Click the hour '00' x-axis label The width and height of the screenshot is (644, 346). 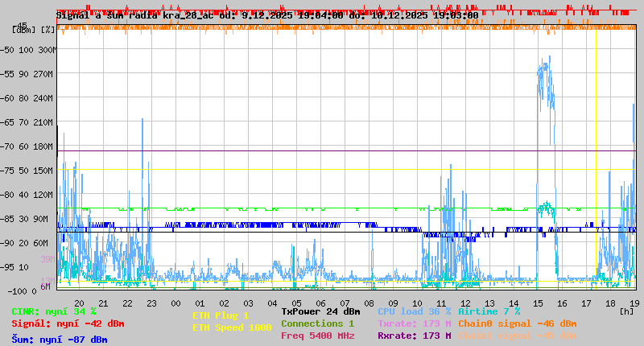point(175,303)
